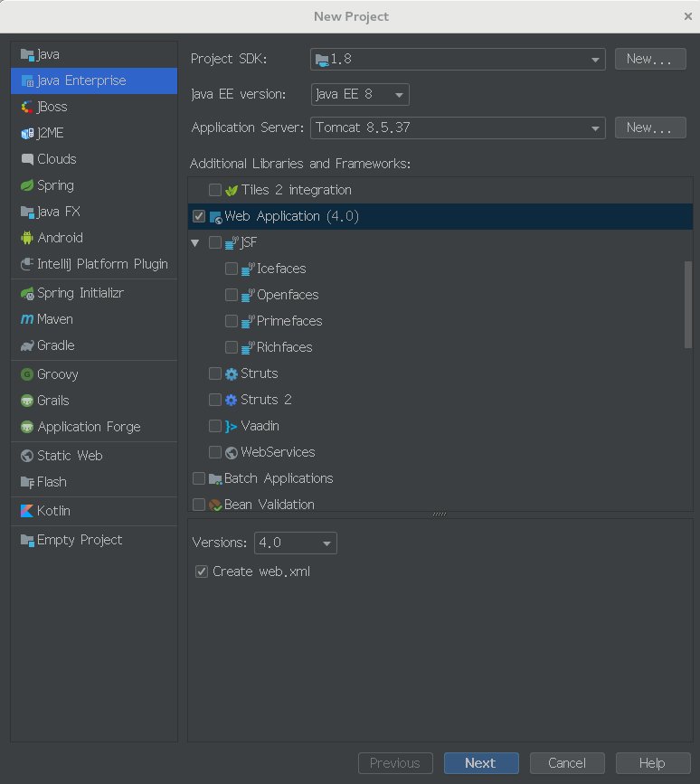The image size is (700, 784).
Task: Click the Next button
Action: pyautogui.click(x=481, y=763)
